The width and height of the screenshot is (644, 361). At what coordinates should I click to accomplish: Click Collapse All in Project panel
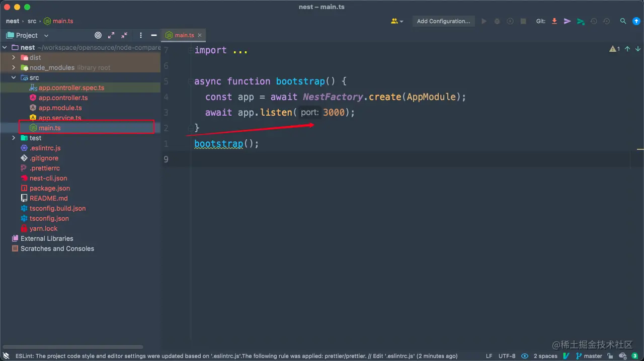pyautogui.click(x=124, y=35)
